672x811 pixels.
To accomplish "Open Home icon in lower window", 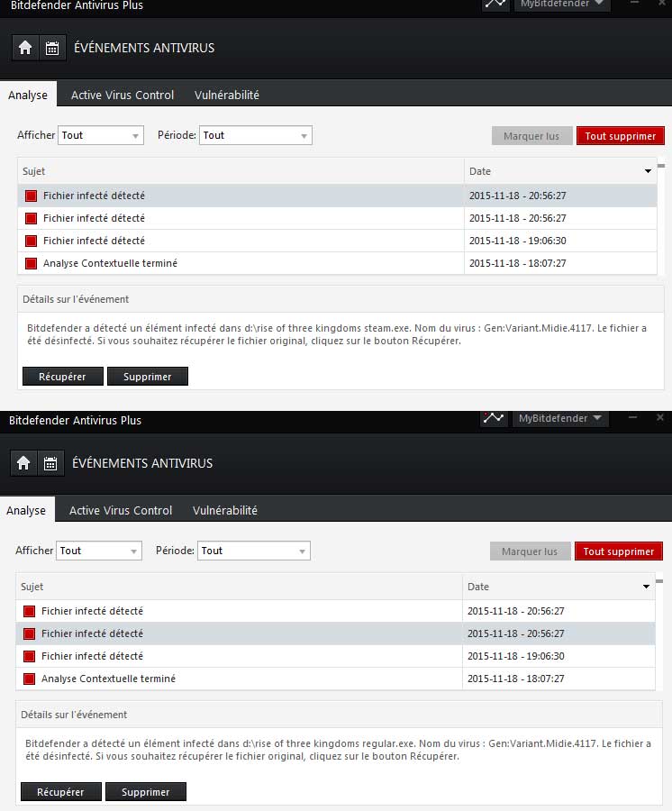I will pos(23,463).
